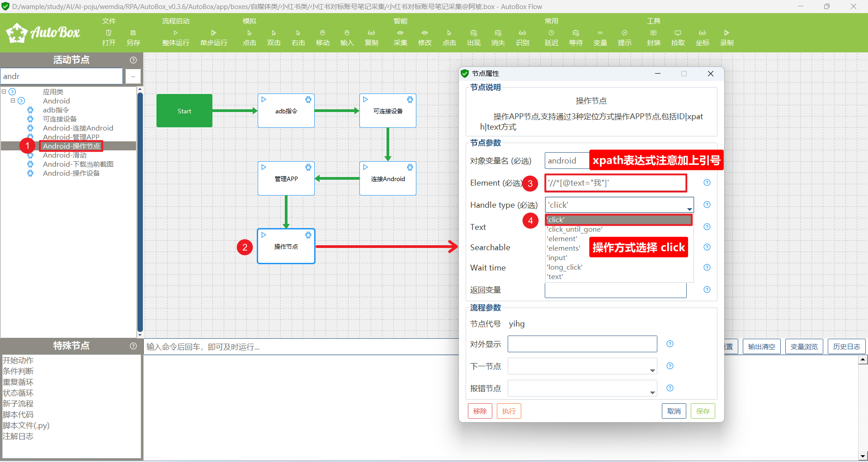Choose the 输入 input simulation tool
Image resolution: width=868 pixels, height=462 pixels.
[347, 38]
